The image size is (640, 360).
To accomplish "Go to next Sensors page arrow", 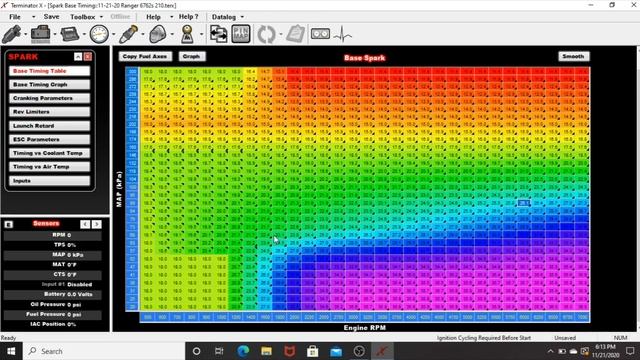I will (97, 224).
